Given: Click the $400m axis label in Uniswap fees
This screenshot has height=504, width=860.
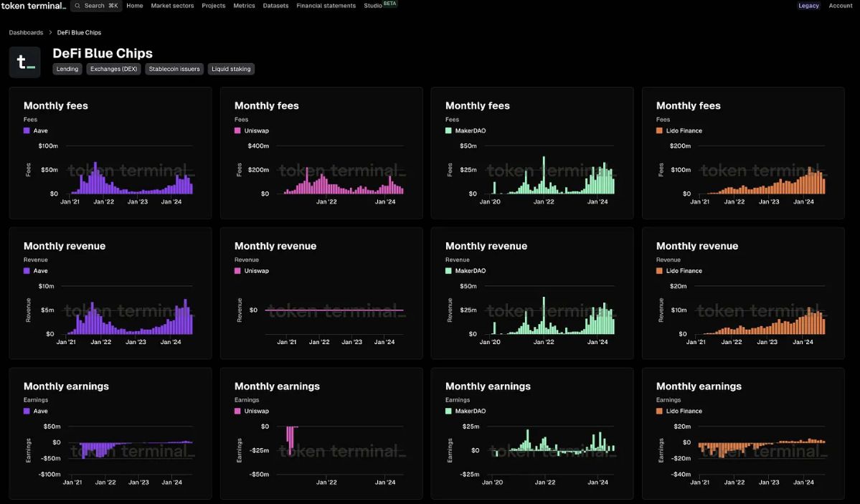Looking at the screenshot, I should (x=258, y=146).
